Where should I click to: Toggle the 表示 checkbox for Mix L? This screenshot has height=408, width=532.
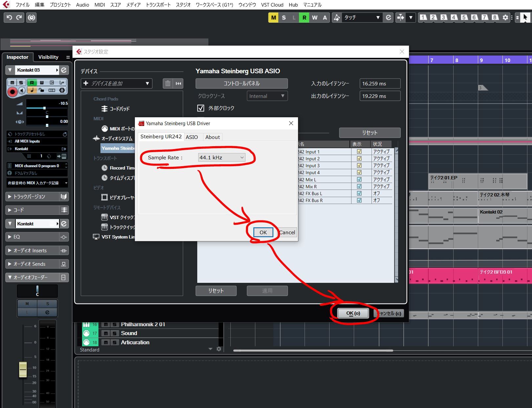(359, 180)
